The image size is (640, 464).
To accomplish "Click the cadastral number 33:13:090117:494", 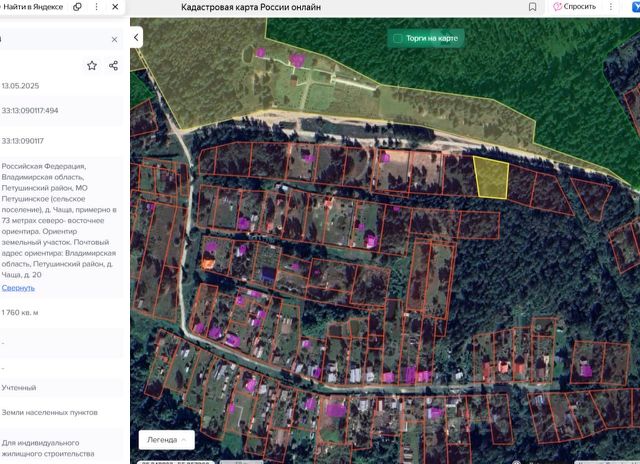I will [30, 111].
